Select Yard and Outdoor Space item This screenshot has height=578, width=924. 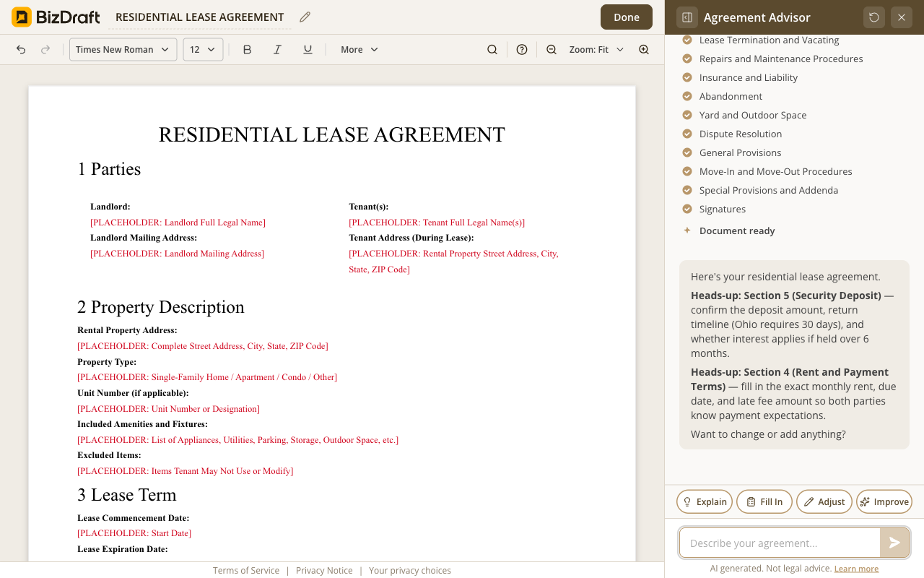pyautogui.click(x=753, y=115)
